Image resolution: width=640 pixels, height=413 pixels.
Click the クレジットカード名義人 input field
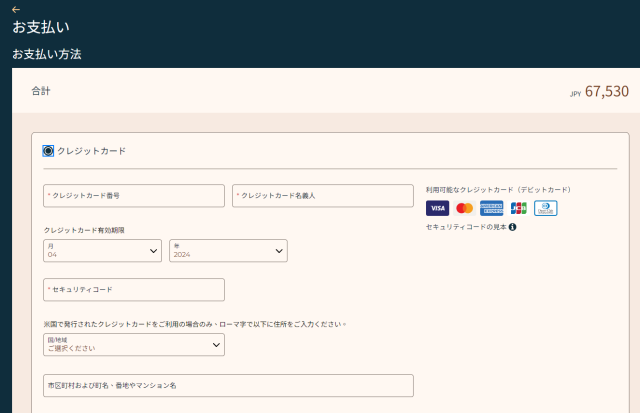(x=322, y=196)
